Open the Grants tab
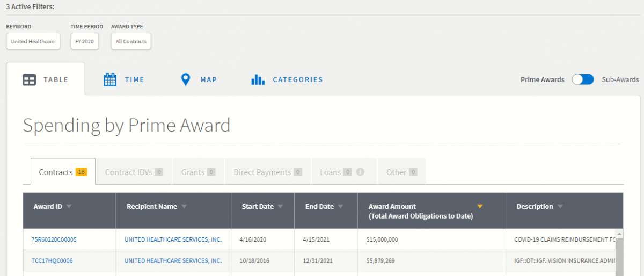This screenshot has height=276, width=644. [198, 172]
